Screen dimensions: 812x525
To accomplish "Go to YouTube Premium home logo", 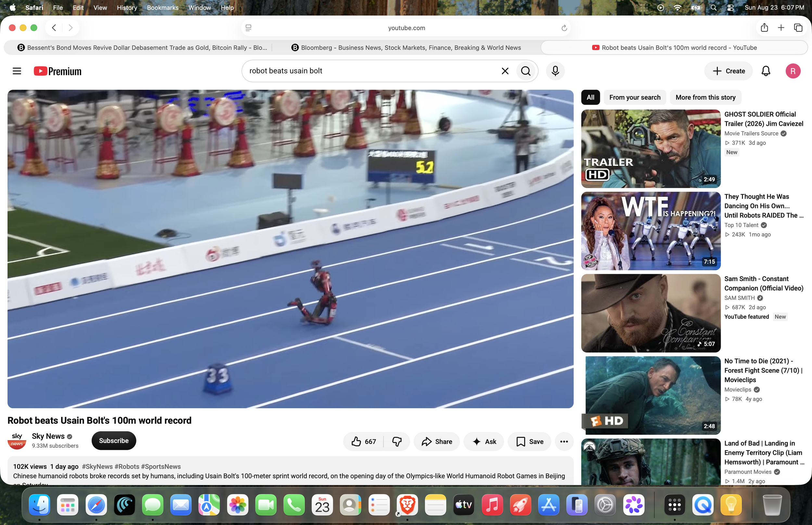I will (57, 71).
